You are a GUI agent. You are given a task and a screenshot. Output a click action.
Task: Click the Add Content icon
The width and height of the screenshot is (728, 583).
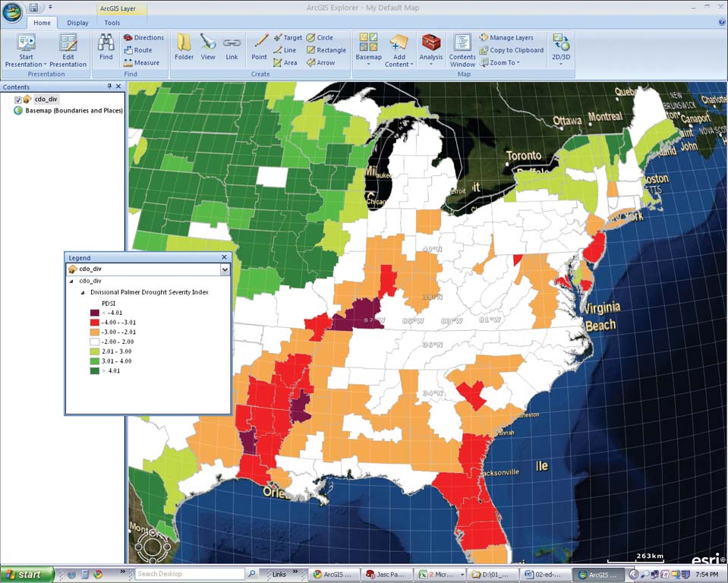click(x=399, y=43)
